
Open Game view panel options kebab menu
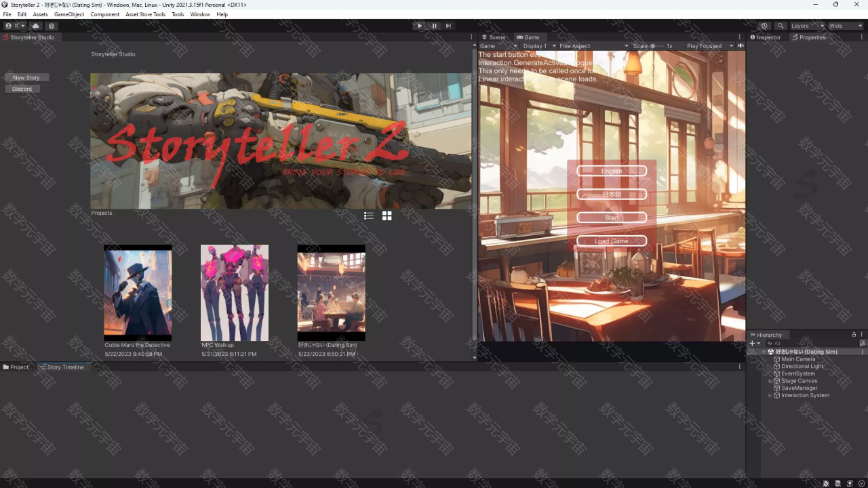point(740,37)
